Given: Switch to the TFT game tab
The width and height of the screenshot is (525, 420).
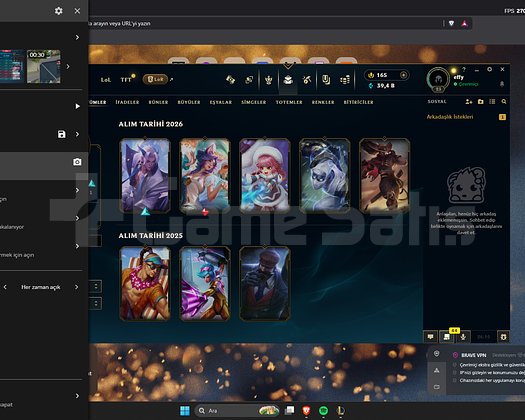Looking at the screenshot, I should (x=126, y=80).
